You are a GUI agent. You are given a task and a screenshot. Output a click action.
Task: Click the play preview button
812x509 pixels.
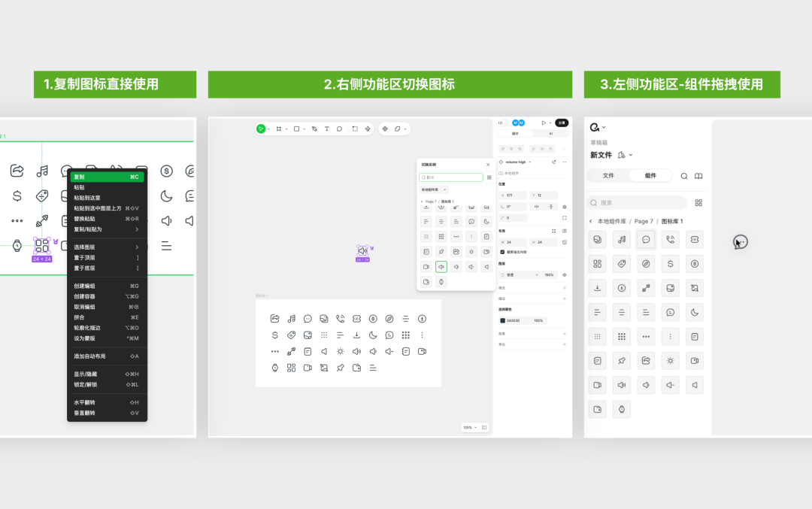tap(544, 123)
